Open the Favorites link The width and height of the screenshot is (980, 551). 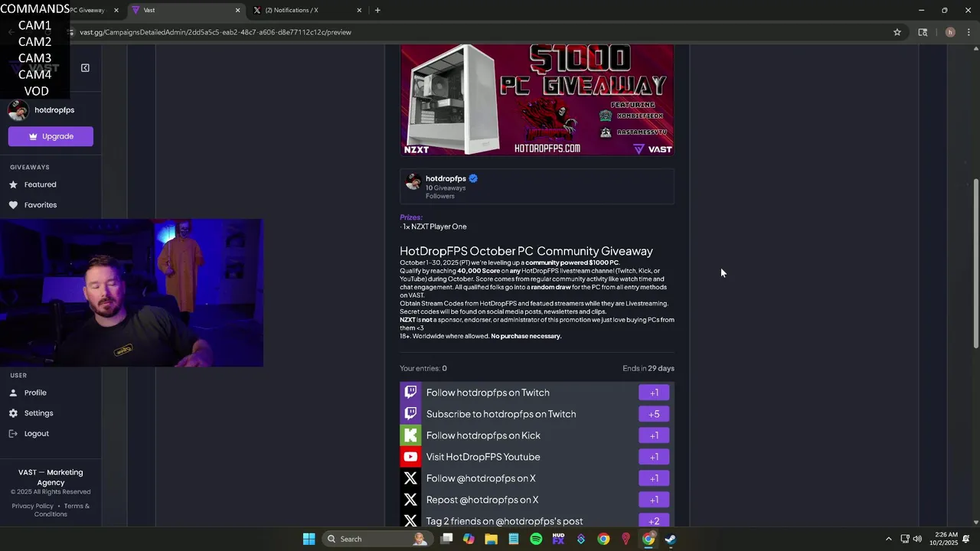[x=41, y=205]
